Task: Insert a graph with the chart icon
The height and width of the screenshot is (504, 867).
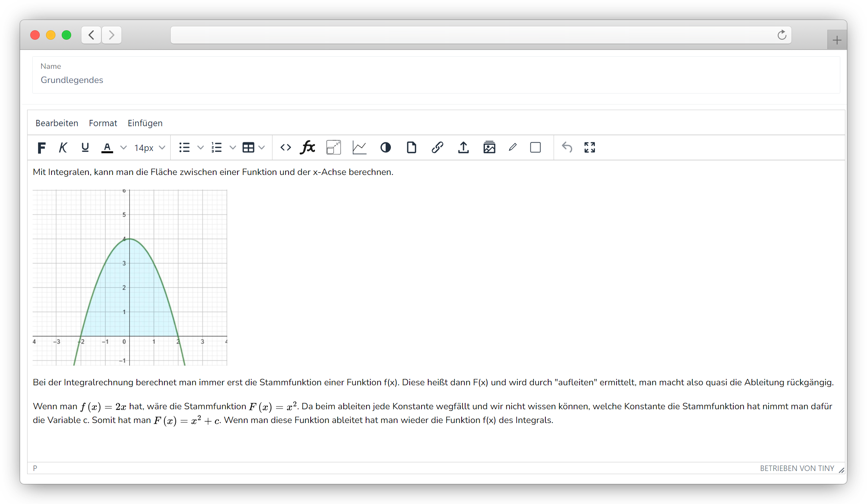Action: (359, 148)
